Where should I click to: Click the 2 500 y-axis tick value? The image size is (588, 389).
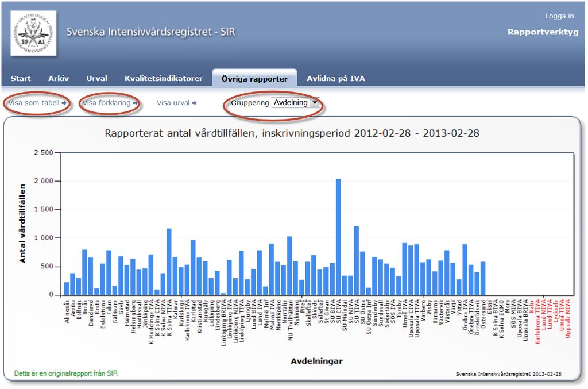pos(44,153)
